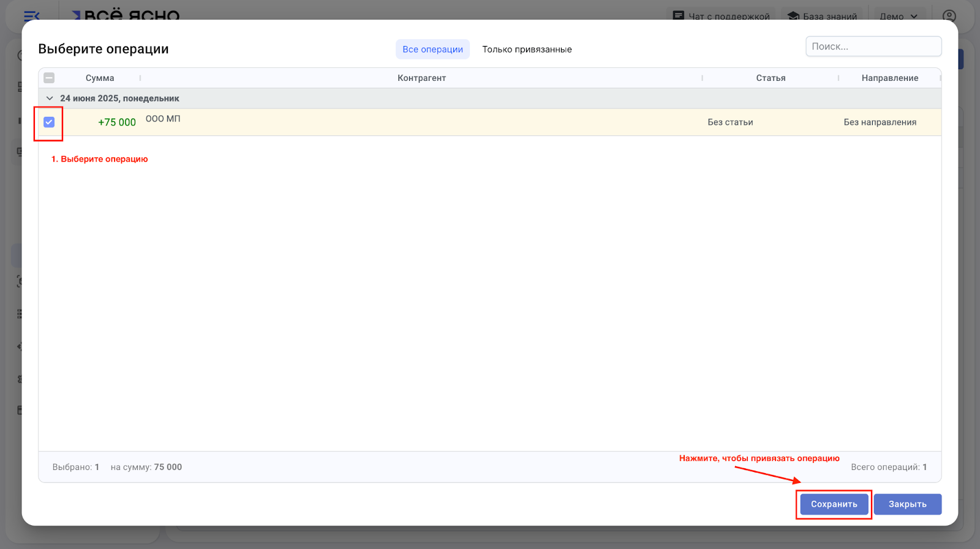Click the Статья column header
This screenshot has width=980, height=549.
770,78
